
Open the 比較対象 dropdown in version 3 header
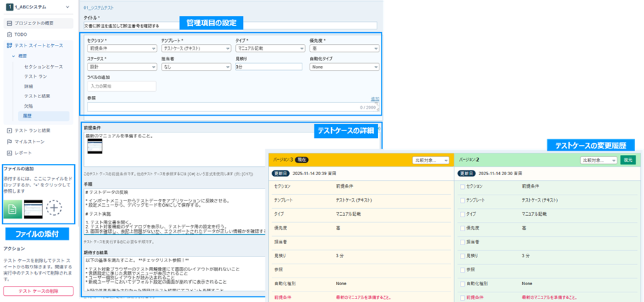tap(430, 160)
